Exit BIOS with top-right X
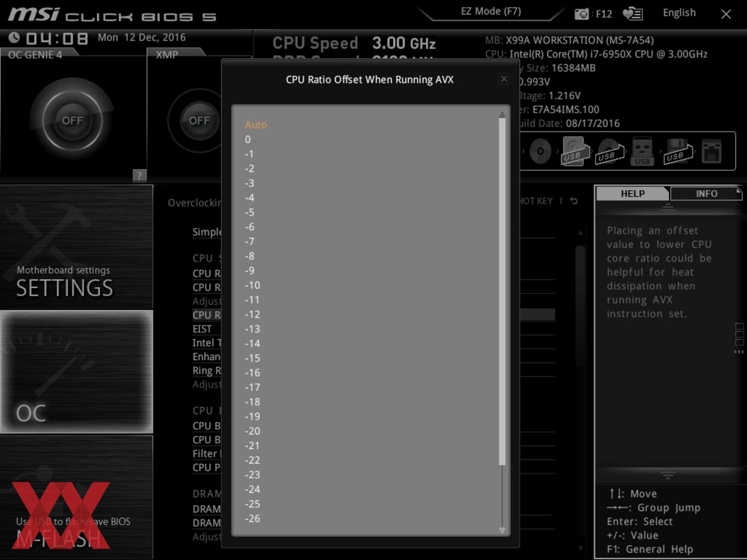The height and width of the screenshot is (560, 747). 726,14
